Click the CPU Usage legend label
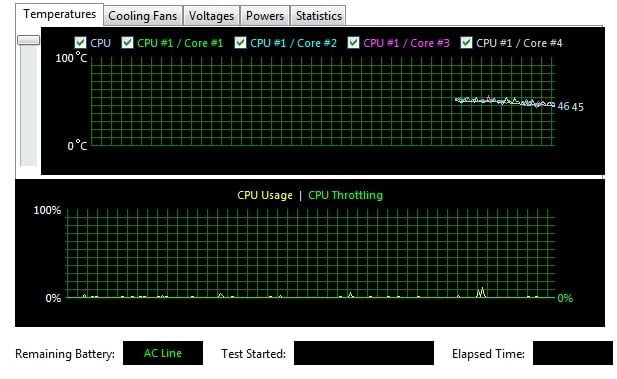 tap(265, 195)
